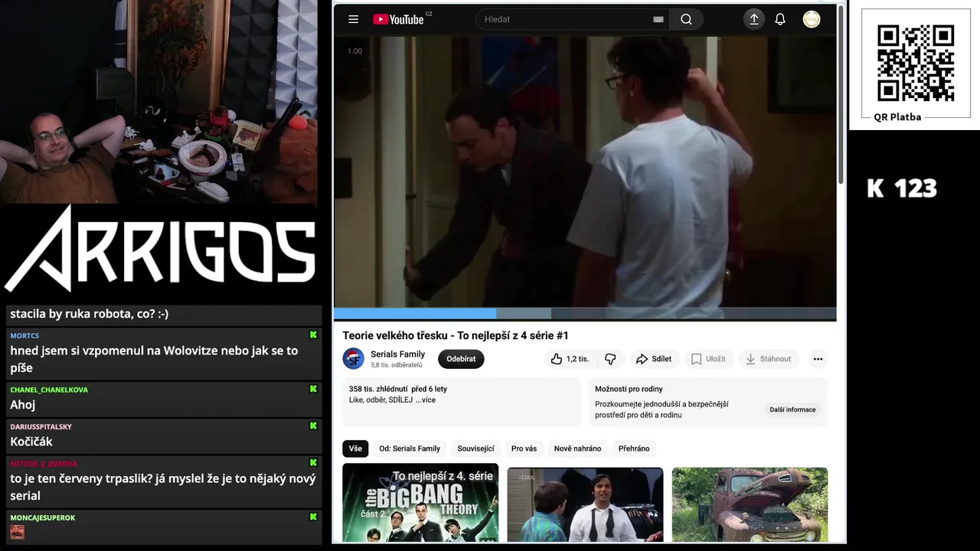Share the video via Sdílet
The height and width of the screenshot is (551, 980).
click(x=653, y=359)
